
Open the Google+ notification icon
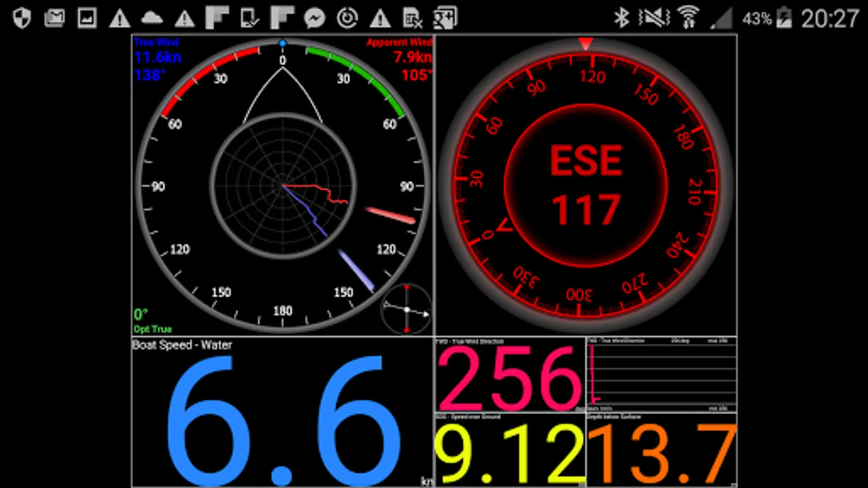[x=445, y=18]
